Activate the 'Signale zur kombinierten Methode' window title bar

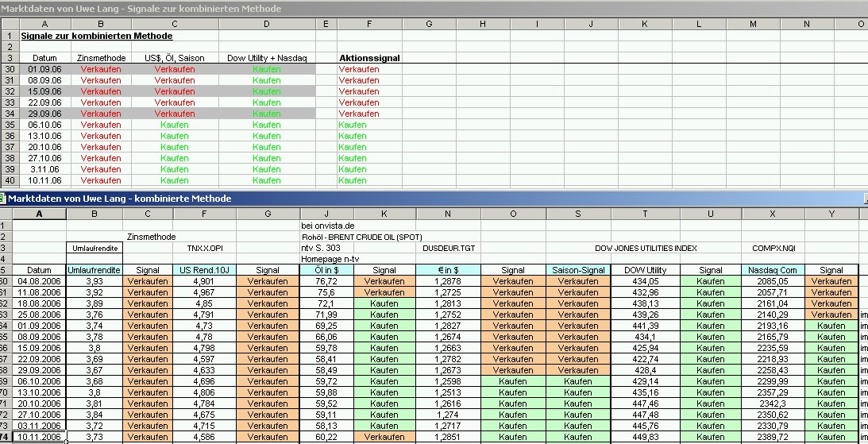[434, 8]
